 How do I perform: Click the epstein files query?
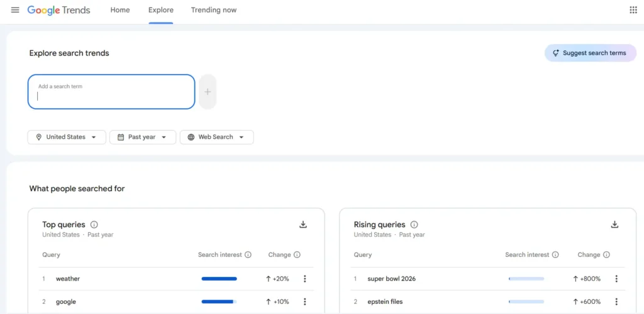pyautogui.click(x=385, y=301)
